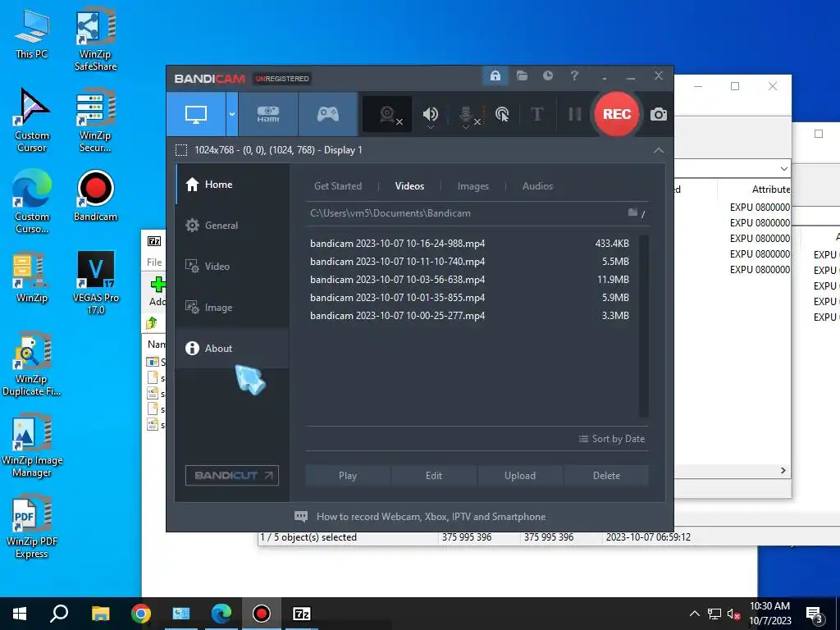Select bandicam 2023-10-07 10-00-25-277.mp4
This screenshot has width=840, height=630.
(x=469, y=316)
